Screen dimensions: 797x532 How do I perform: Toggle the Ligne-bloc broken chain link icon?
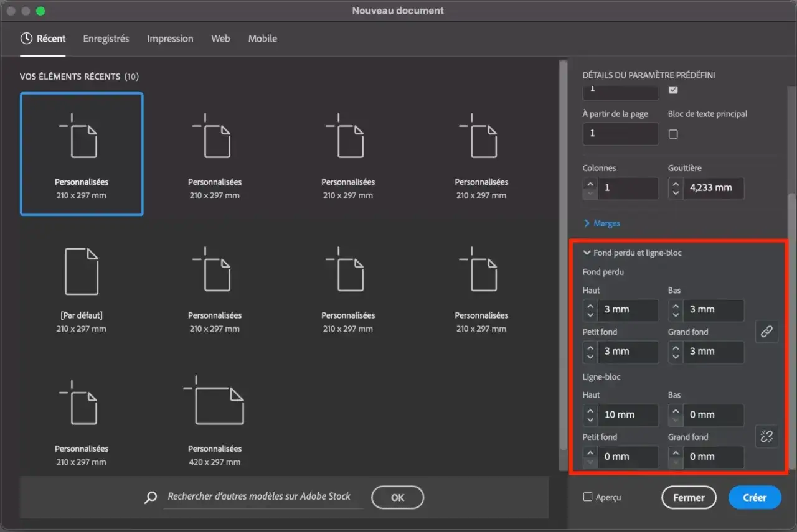pyautogui.click(x=766, y=436)
